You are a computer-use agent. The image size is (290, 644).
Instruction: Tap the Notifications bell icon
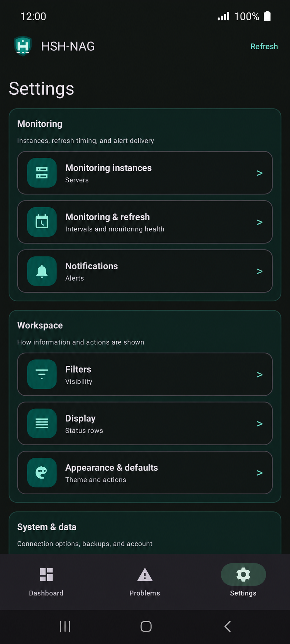point(42,271)
